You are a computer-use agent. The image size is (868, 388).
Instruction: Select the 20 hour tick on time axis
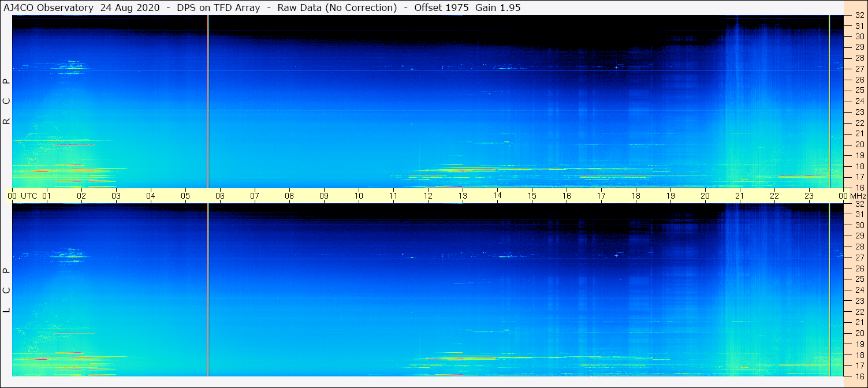click(x=705, y=196)
